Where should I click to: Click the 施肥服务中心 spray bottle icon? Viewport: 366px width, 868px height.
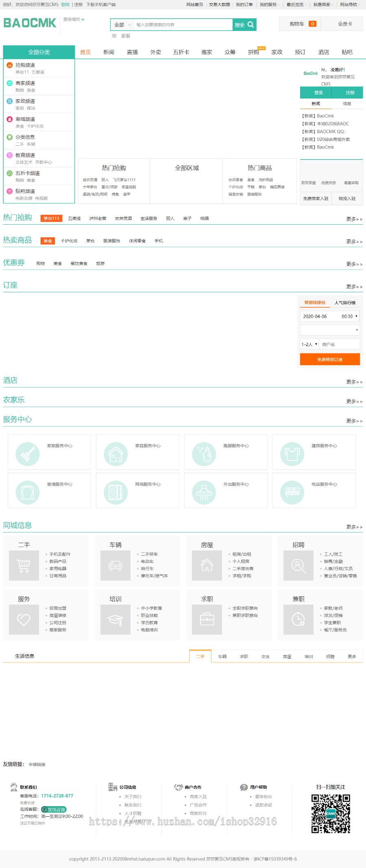point(204,454)
